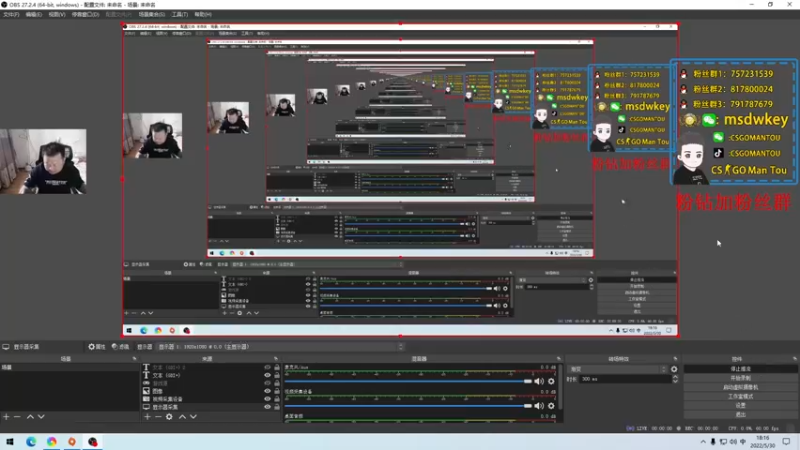Screen dimensions: 800x450
Task: Toggle lock of display capture source
Action: click(x=277, y=407)
